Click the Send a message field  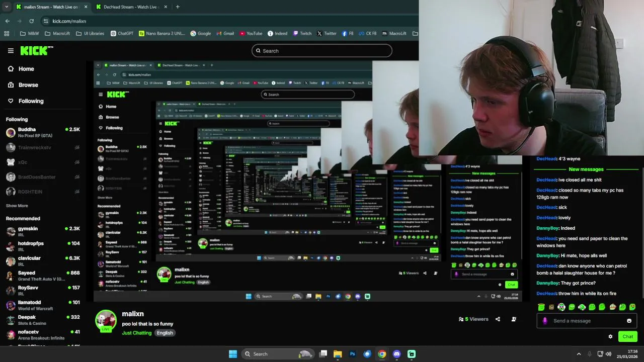tap(587, 321)
